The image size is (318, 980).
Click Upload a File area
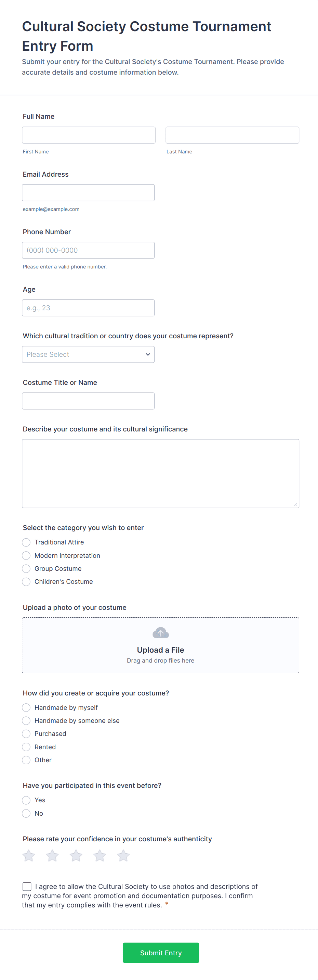coord(160,650)
